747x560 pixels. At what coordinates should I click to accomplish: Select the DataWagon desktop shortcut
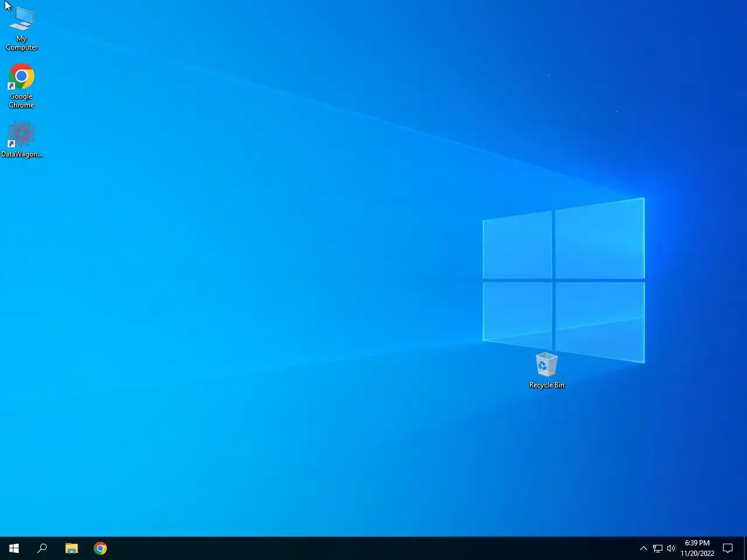click(22, 139)
